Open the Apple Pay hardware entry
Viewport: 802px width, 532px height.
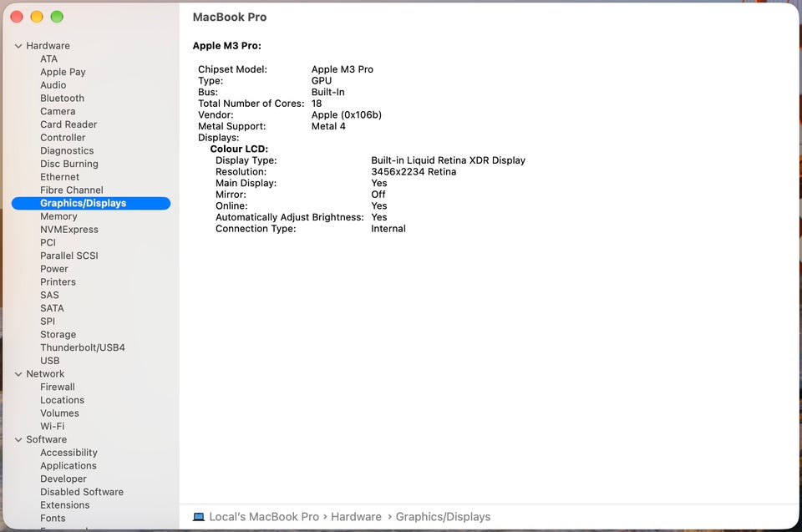point(63,72)
